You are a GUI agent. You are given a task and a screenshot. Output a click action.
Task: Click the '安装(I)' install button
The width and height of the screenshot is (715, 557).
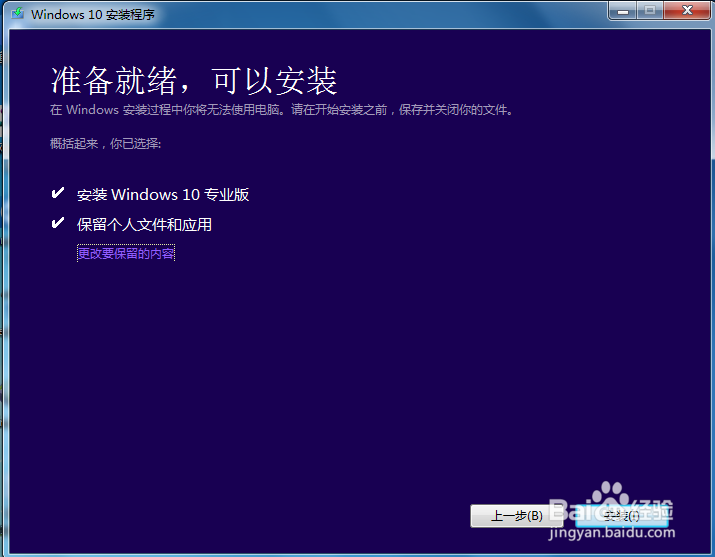pyautogui.click(x=622, y=516)
